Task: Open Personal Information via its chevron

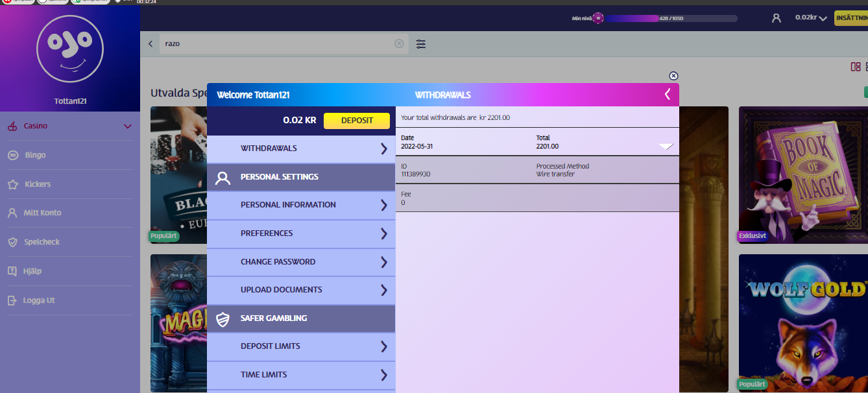Action: pos(383,205)
